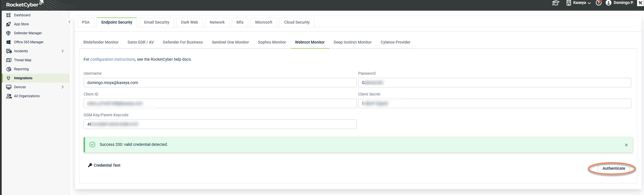Click the Kaseya K logo icon
Screen dimensions: 644x195
640,3
